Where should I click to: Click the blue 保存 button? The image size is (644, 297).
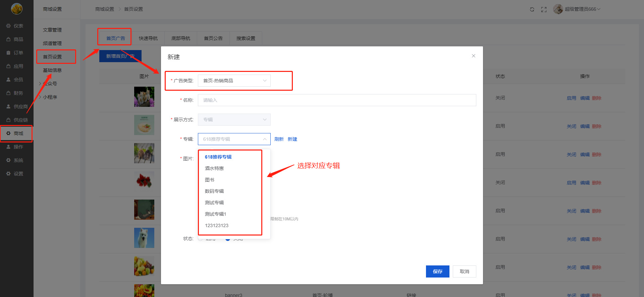[x=437, y=271]
